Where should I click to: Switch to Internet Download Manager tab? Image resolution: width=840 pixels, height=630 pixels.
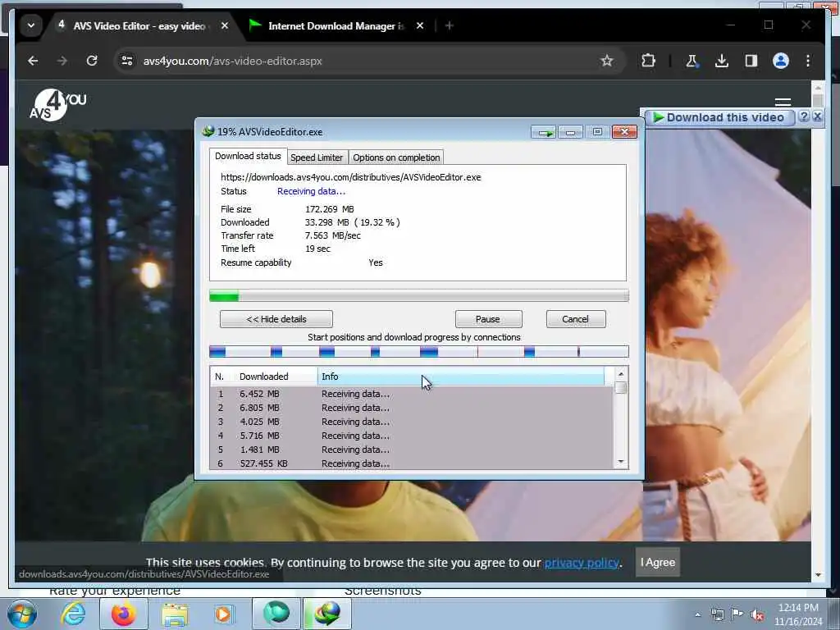(x=335, y=25)
